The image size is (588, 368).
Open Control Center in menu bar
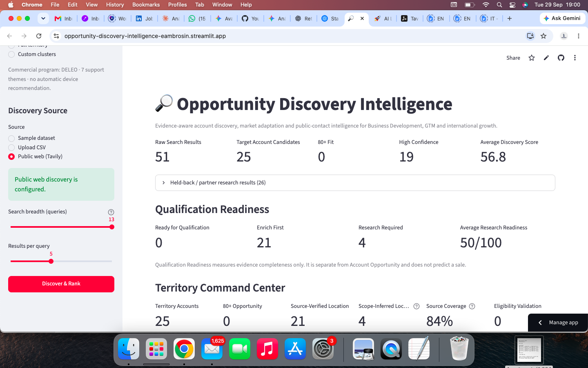click(x=512, y=4)
